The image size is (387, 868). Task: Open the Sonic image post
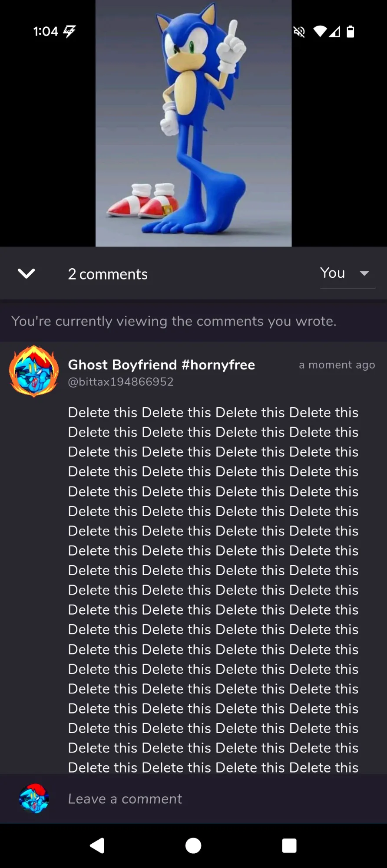click(193, 123)
